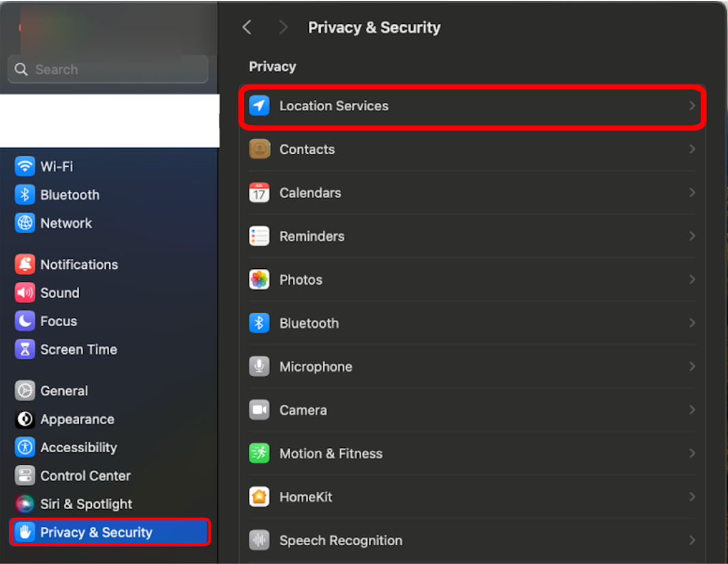This screenshot has height=564, width=728.
Task: Click the Contacts book icon
Action: (259, 149)
